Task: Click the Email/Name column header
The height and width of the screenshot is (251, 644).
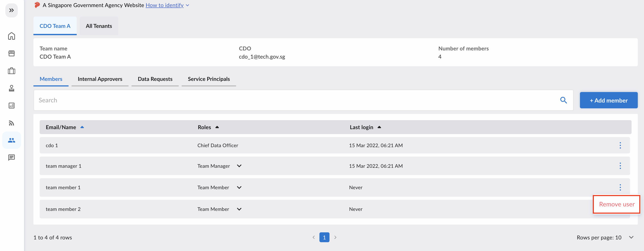Action: (61, 127)
